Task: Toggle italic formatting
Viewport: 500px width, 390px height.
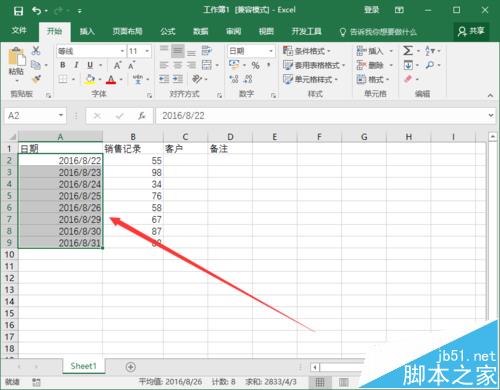Action: point(76,65)
